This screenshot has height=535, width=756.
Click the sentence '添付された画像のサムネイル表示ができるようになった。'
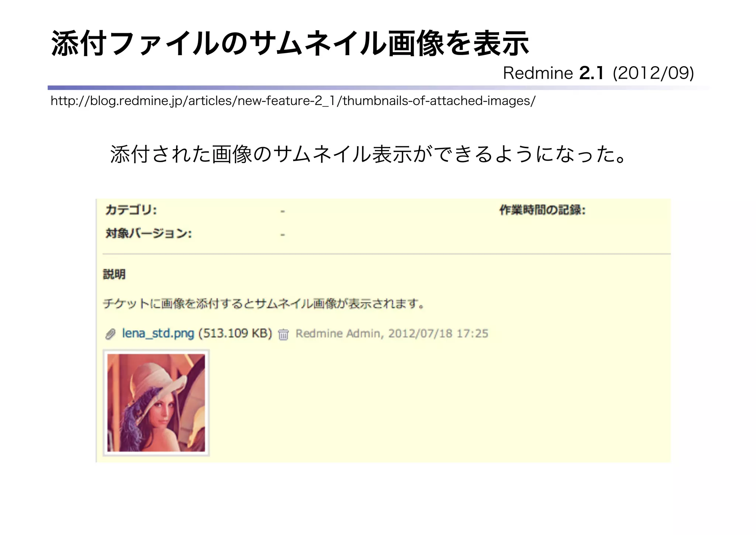tap(368, 154)
